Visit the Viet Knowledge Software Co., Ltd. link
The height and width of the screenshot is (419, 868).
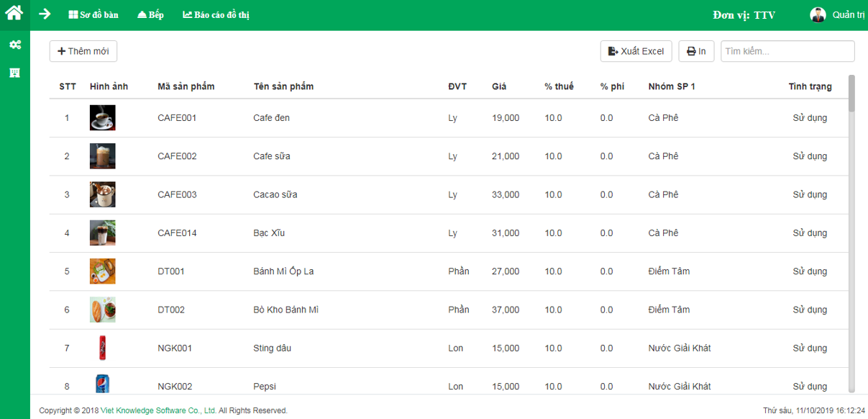coord(159,410)
